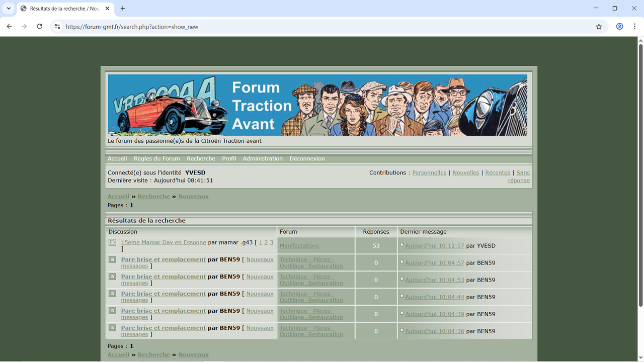The height and width of the screenshot is (362, 644).
Task: Open Nouveaux messages in the 10:04:57 row
Action: click(x=260, y=259)
